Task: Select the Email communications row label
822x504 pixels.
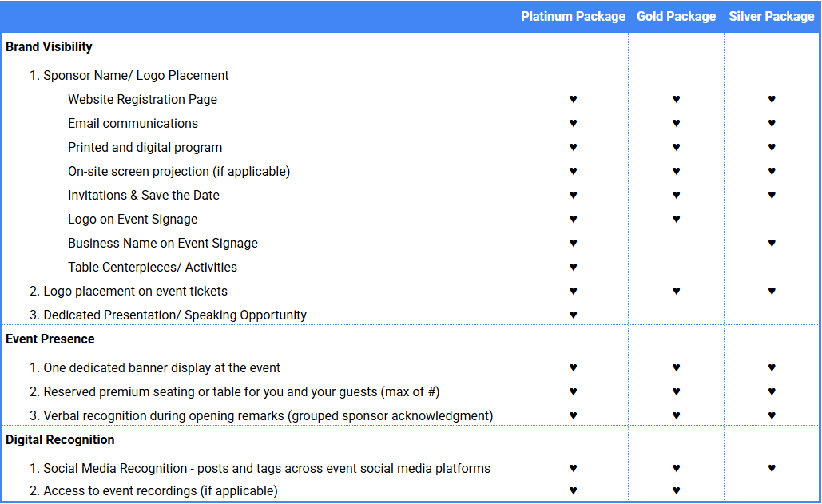Action: pos(133,124)
